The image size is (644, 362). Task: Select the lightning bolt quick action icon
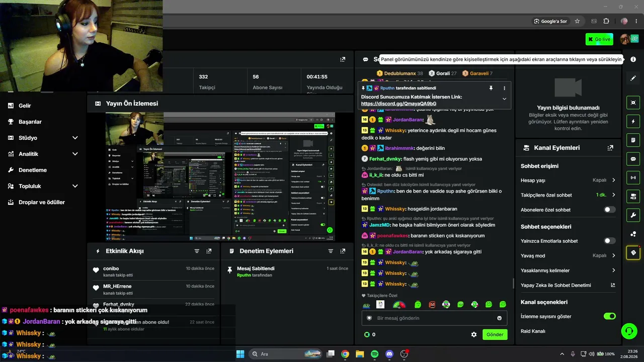[x=633, y=121]
